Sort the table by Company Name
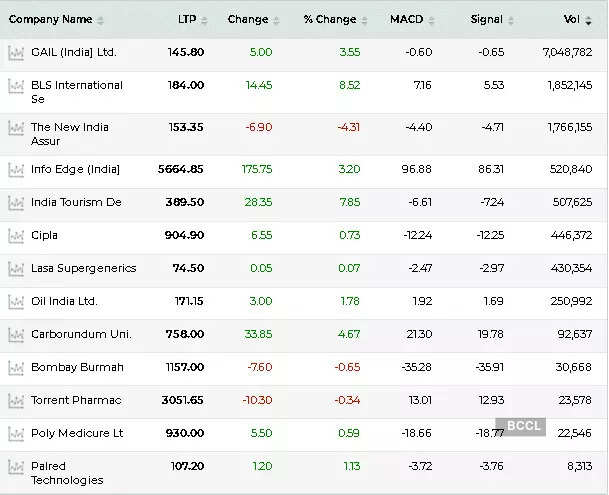Image resolution: width=609 pixels, height=495 pixels. (x=50, y=19)
